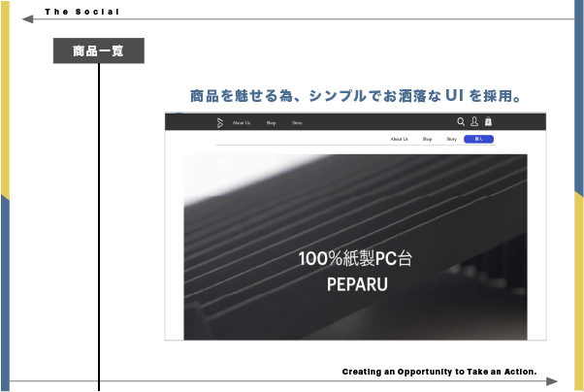Select About Us in the dark navigation bar
584x392 pixels.
click(x=242, y=123)
